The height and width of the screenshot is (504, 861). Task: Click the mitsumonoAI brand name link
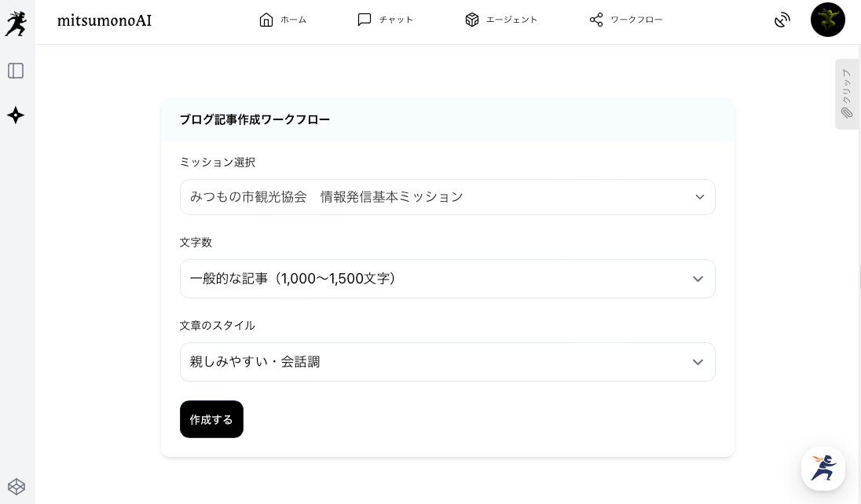pos(104,20)
